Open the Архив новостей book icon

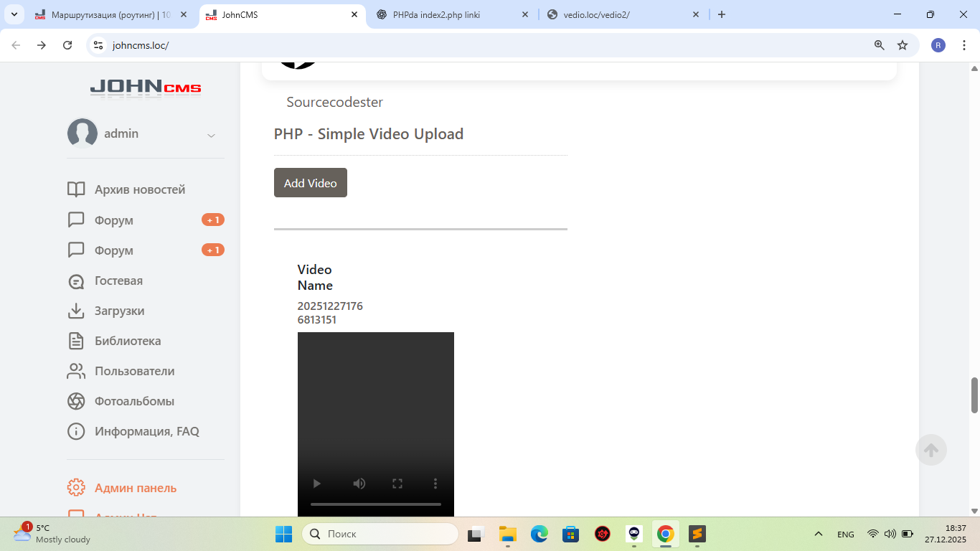tap(76, 189)
